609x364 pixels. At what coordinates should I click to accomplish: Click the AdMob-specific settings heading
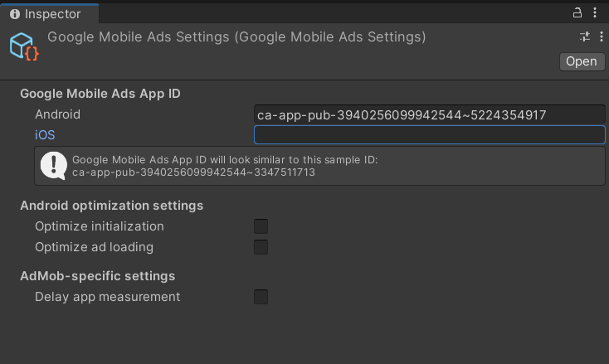point(97,276)
